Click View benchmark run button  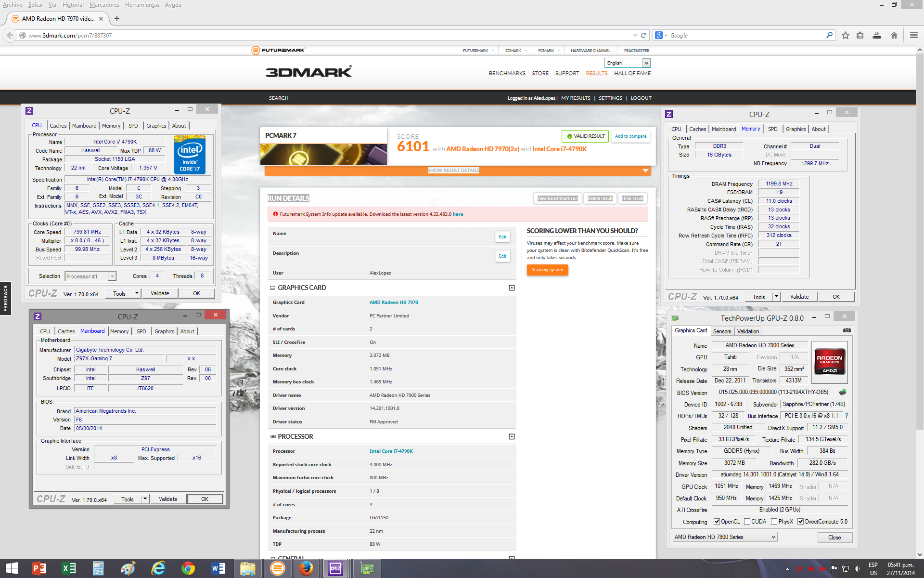coord(557,198)
